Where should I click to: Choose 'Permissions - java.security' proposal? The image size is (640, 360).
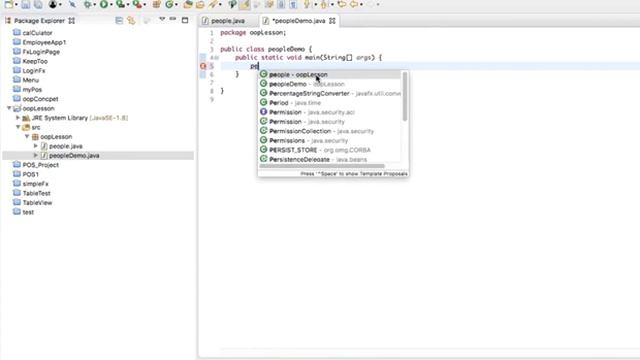(330, 140)
